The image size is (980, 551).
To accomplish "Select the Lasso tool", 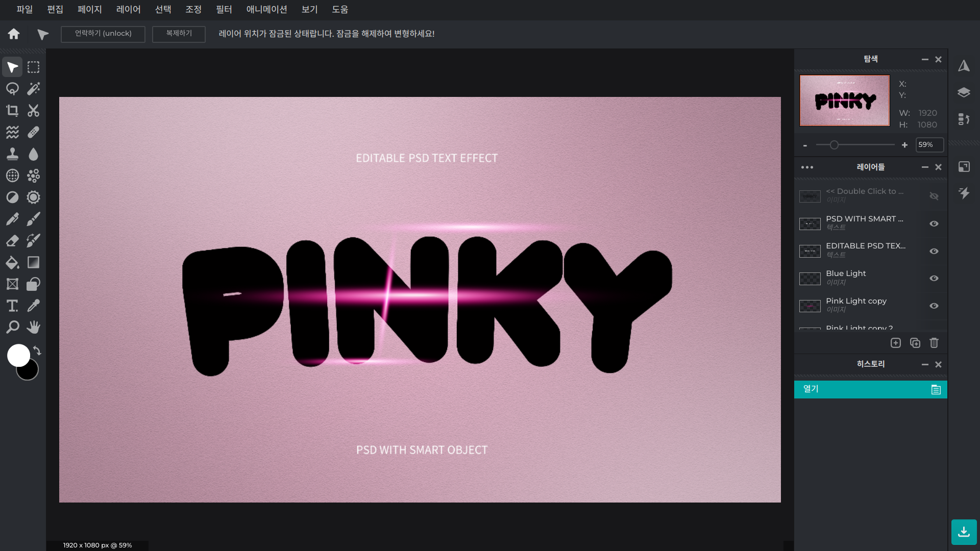I will click(12, 89).
